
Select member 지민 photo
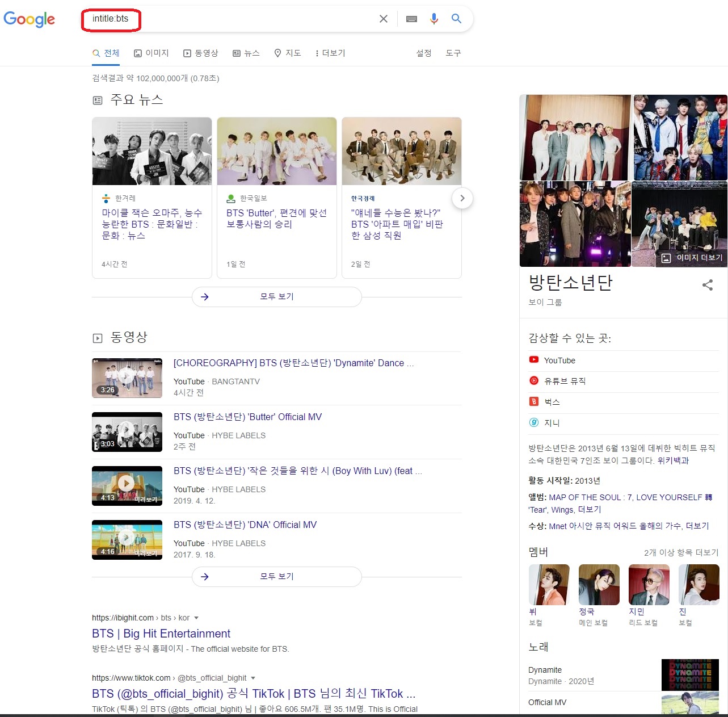[x=649, y=584]
